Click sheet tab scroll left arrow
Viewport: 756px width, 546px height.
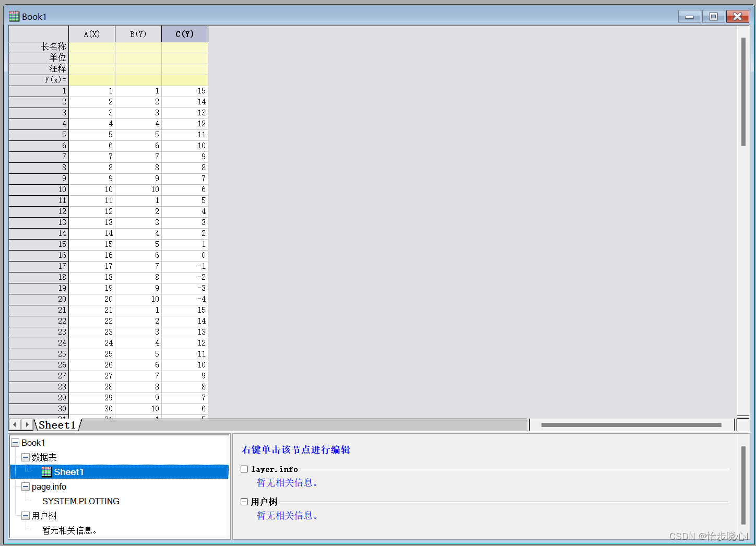click(15, 425)
